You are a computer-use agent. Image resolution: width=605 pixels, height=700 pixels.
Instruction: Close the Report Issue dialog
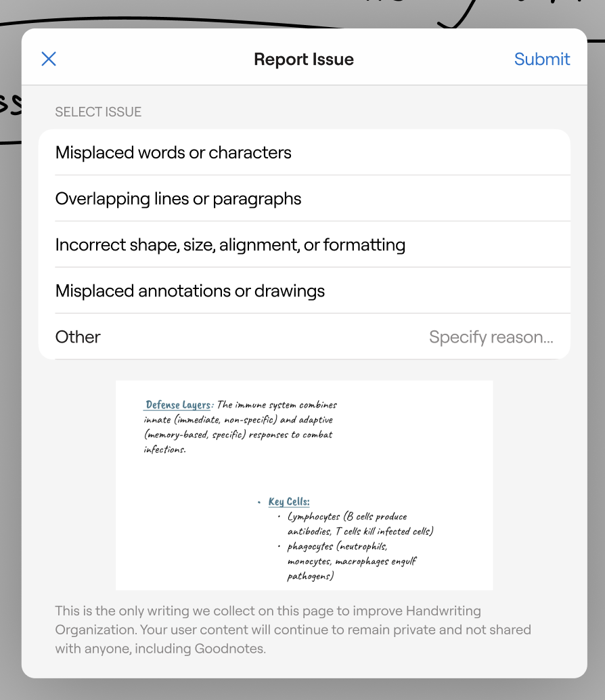click(49, 59)
